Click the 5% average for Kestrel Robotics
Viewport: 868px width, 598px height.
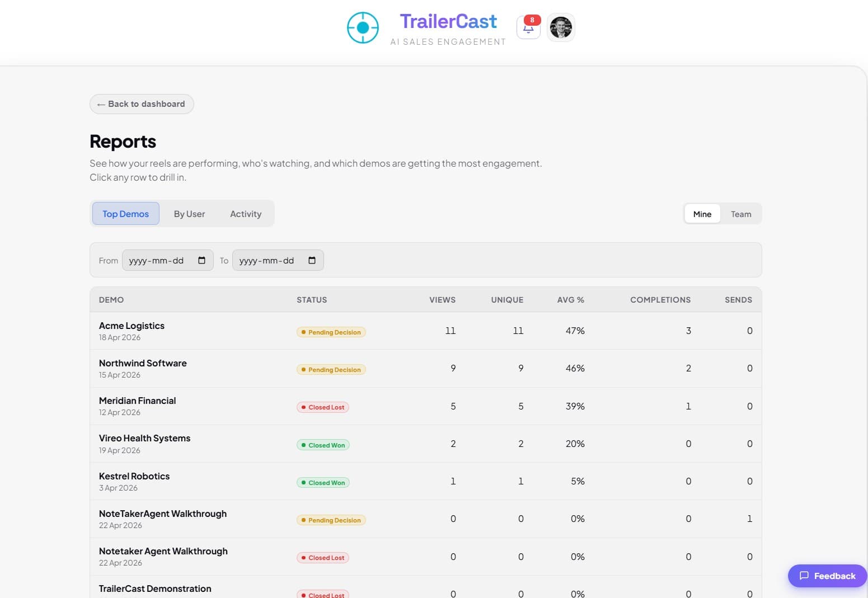tap(578, 481)
